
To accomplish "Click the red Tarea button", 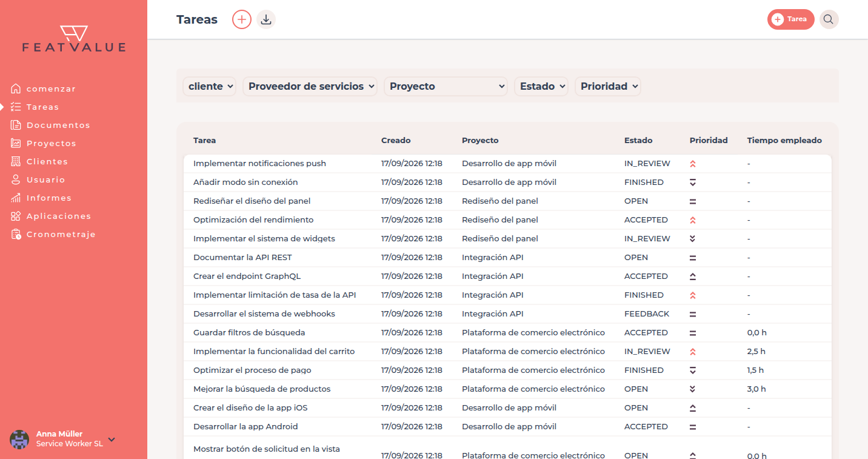I will point(791,19).
